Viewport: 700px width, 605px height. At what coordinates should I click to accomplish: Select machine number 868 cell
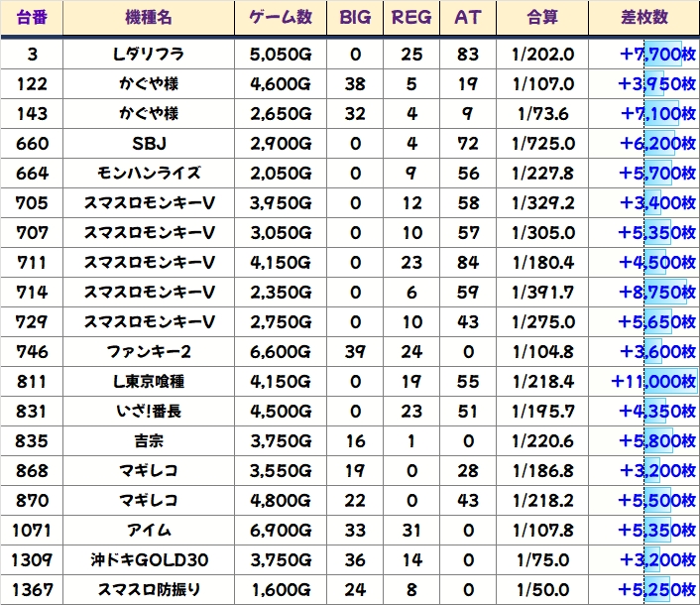[x=32, y=471]
